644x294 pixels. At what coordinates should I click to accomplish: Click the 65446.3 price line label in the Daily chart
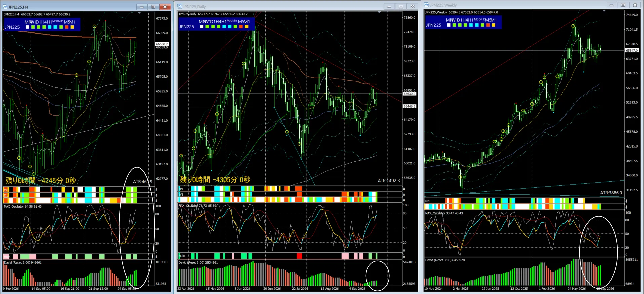click(409, 106)
